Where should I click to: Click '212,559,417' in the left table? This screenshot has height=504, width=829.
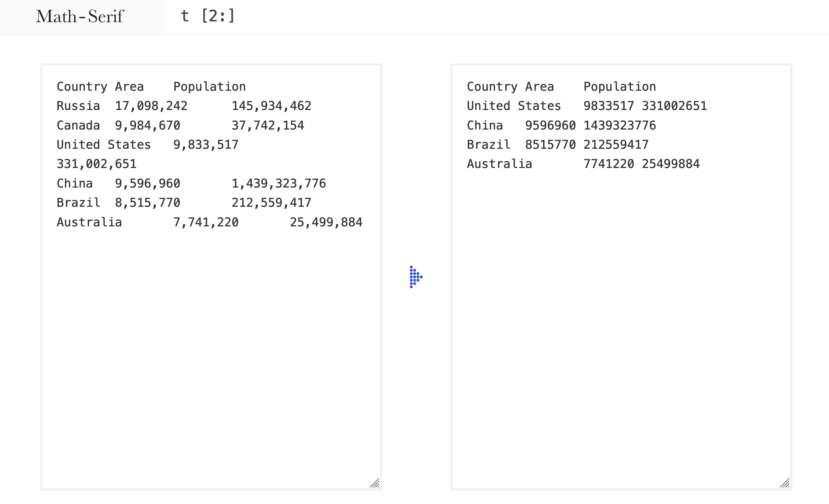pos(271,203)
